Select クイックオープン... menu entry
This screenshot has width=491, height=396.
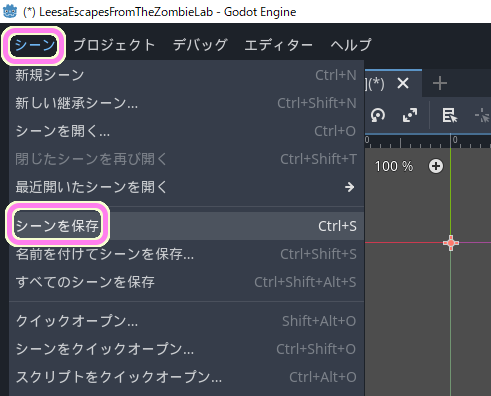(186, 321)
